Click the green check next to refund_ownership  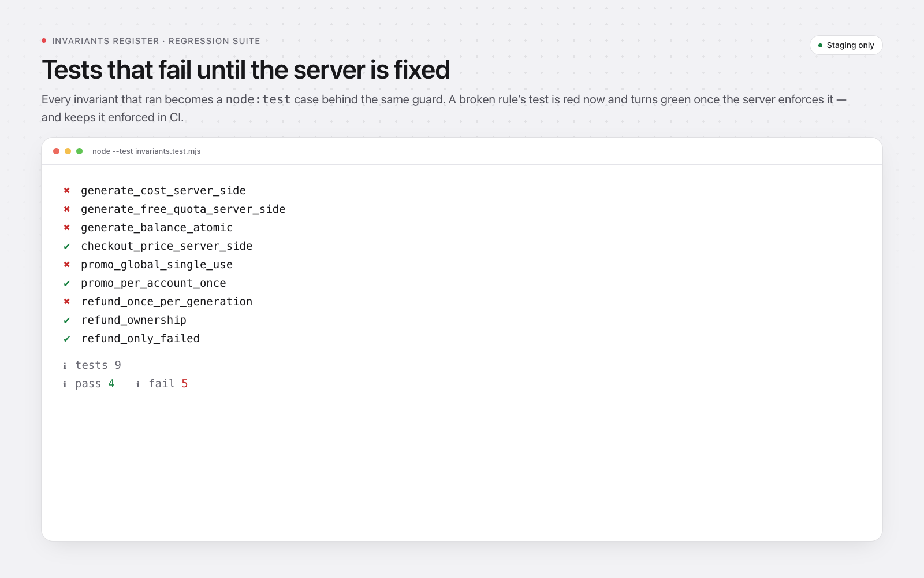(67, 320)
